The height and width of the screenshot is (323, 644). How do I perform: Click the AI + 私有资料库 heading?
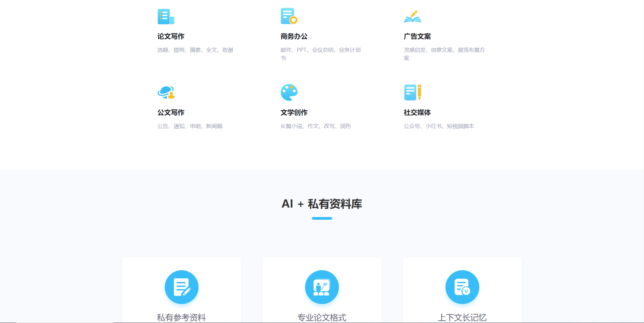pyautogui.click(x=322, y=204)
